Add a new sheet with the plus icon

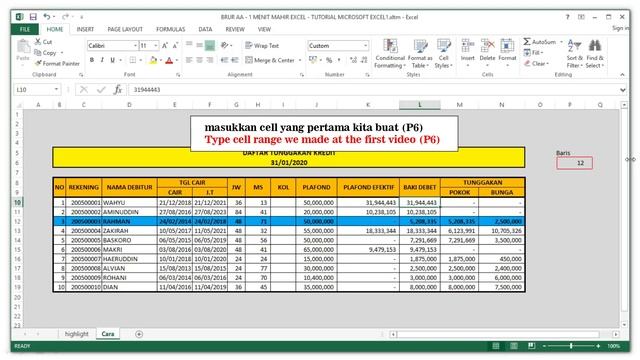pos(139,334)
